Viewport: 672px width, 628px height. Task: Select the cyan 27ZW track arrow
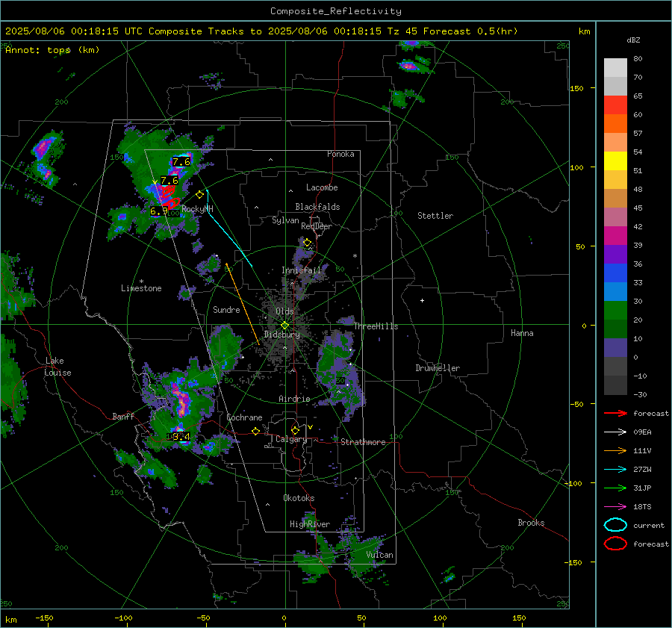(615, 470)
